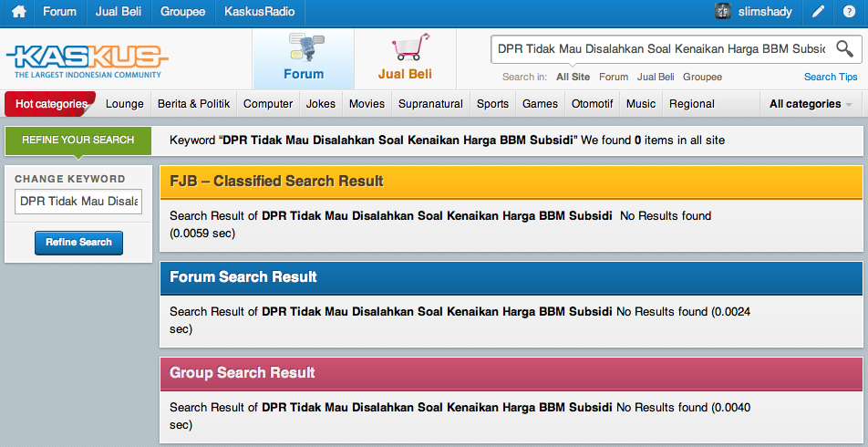Open Jual Beli in top bar
The height and width of the screenshot is (447, 868).
point(118,12)
